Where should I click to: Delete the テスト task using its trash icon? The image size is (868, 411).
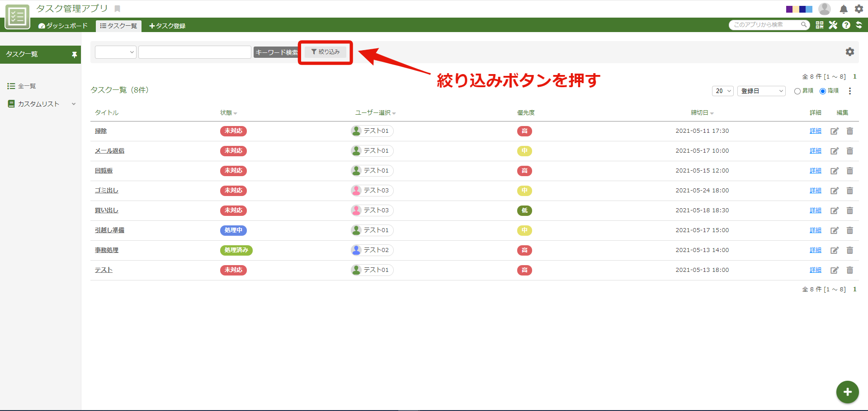(x=850, y=270)
